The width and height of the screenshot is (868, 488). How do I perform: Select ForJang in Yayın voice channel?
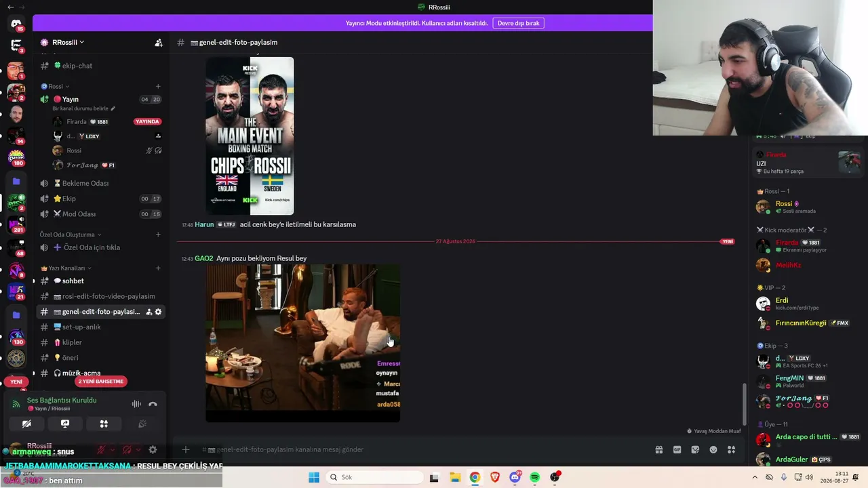(107, 165)
